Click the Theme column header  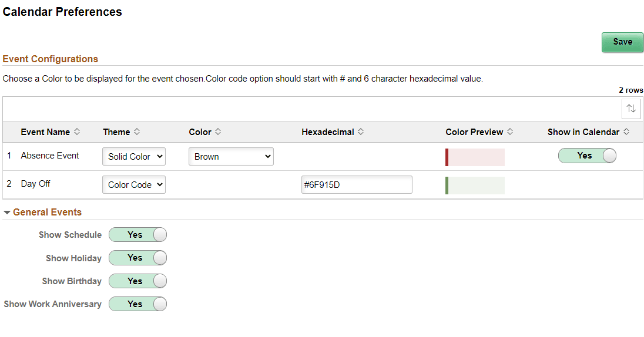pos(117,132)
